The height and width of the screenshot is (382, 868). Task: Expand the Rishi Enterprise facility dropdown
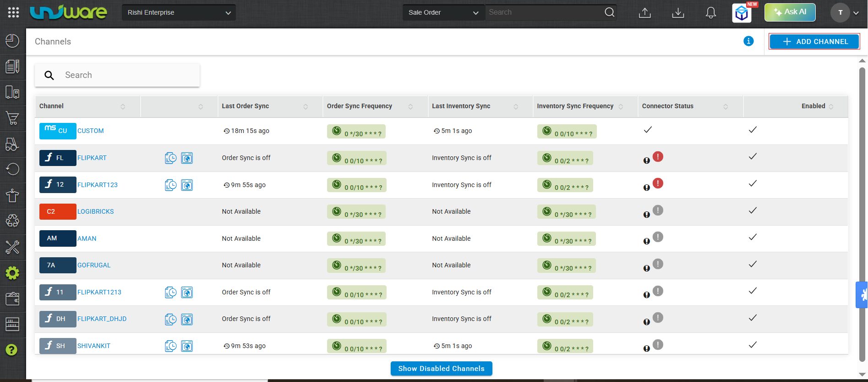[x=179, y=12]
